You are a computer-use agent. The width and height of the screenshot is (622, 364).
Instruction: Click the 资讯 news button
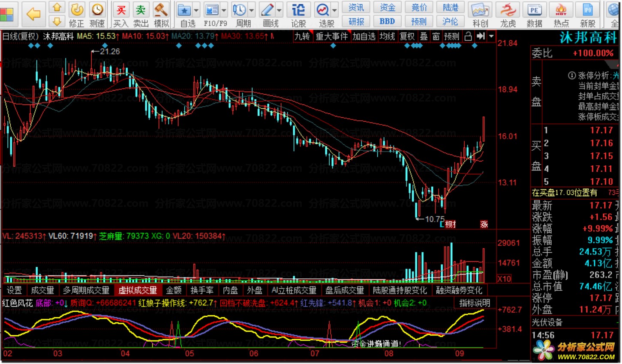point(356,7)
